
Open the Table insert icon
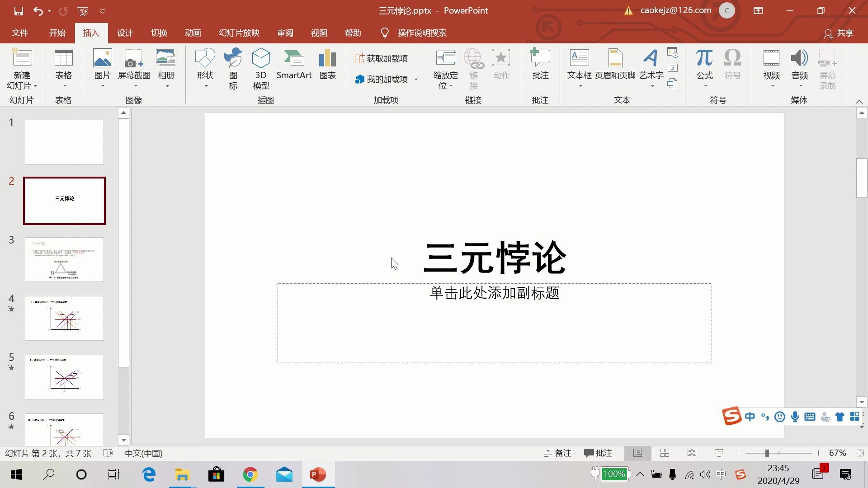[63, 58]
